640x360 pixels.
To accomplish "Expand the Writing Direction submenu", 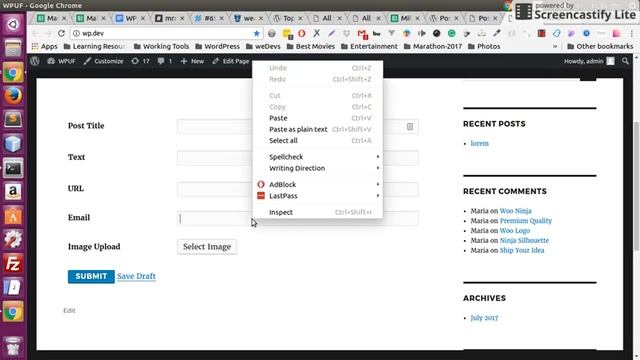I will [x=318, y=168].
